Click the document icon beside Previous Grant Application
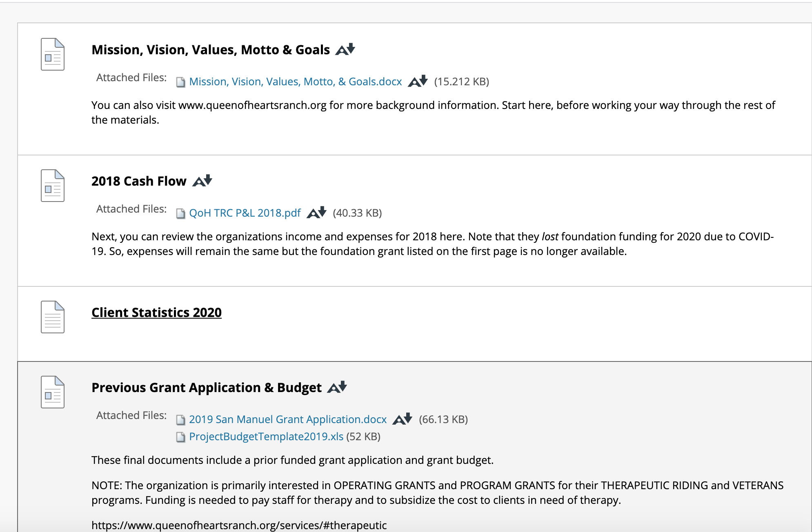The height and width of the screenshot is (532, 812). click(53, 392)
